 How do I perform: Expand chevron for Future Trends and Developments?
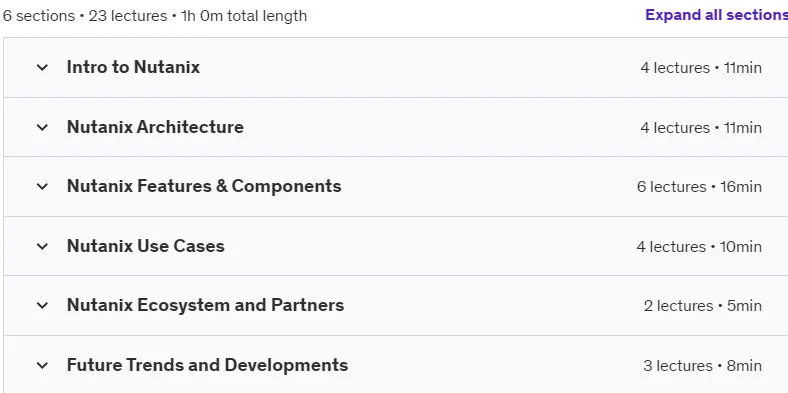coord(42,365)
